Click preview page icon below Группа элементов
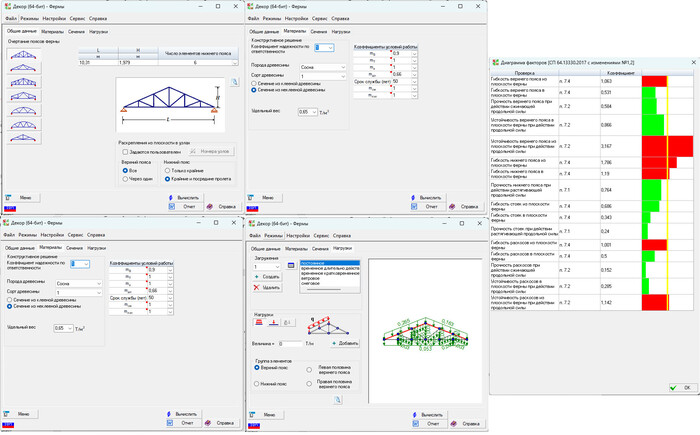Screen dimensions: 700x435 (x=338, y=400)
